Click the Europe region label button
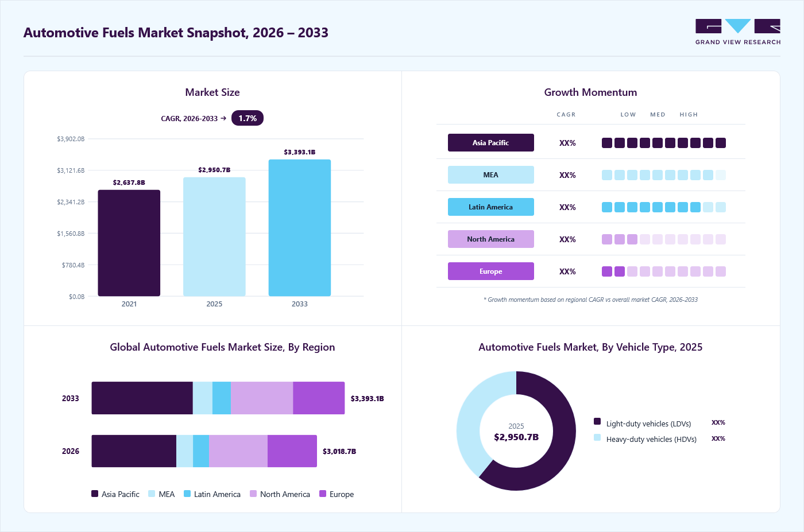The height and width of the screenshot is (532, 804). pyautogui.click(x=491, y=271)
